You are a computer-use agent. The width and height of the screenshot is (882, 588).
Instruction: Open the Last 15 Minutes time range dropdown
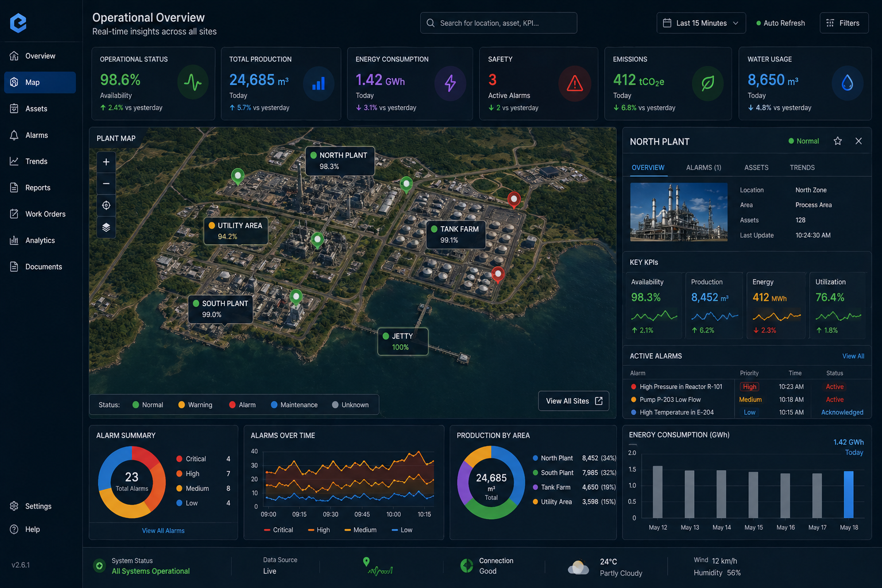point(701,24)
